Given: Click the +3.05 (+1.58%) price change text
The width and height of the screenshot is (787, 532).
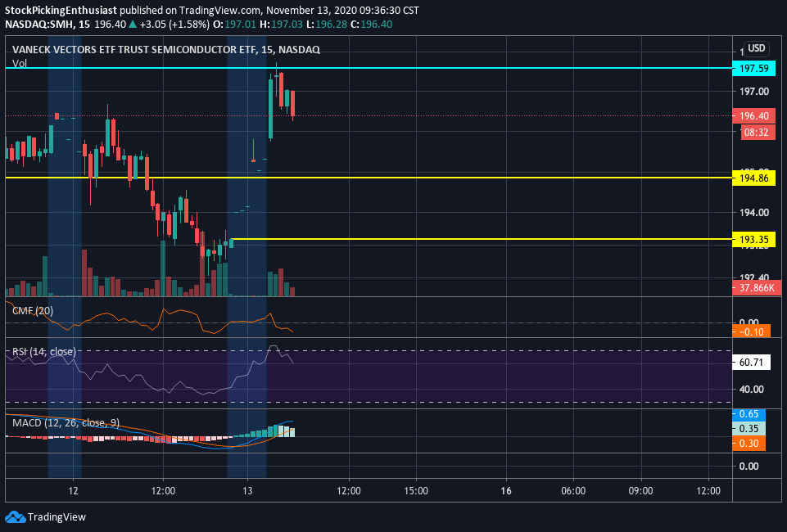Looking at the screenshot, I should 174,24.
